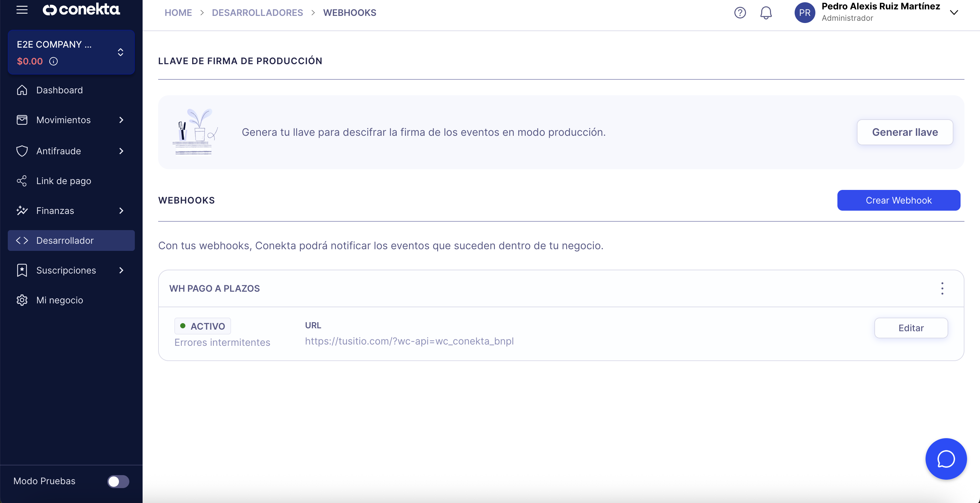Viewport: 980px width, 503px height.
Task: Click the Link de pago share icon
Action: [22, 181]
